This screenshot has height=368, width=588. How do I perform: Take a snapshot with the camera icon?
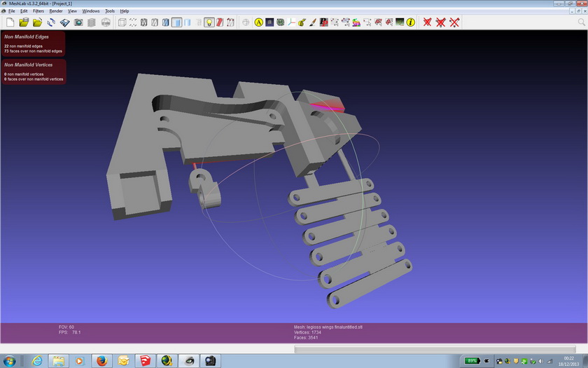click(x=78, y=22)
